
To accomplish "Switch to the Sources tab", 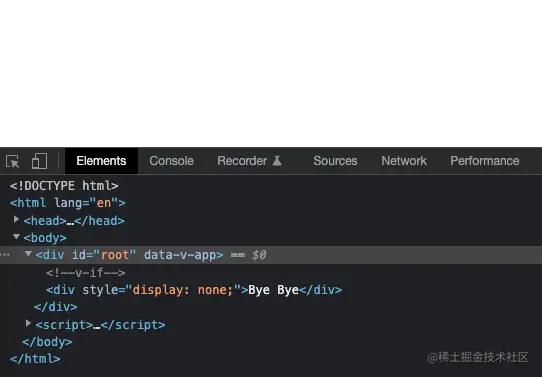I will click(335, 161).
